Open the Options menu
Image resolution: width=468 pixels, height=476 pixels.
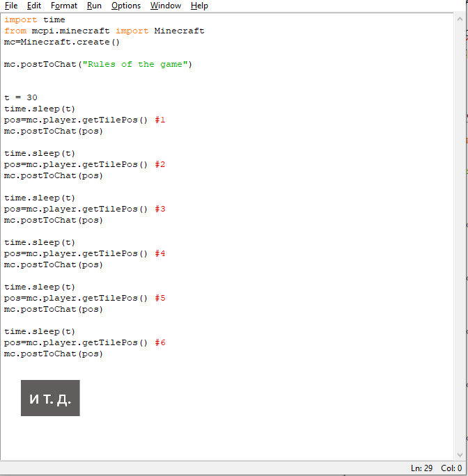pos(126,6)
